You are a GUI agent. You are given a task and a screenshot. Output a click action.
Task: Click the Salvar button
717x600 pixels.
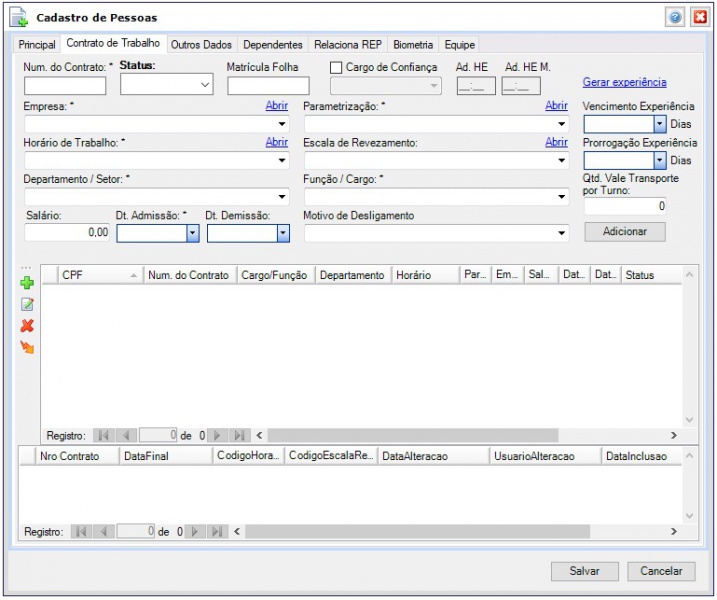pyautogui.click(x=584, y=571)
